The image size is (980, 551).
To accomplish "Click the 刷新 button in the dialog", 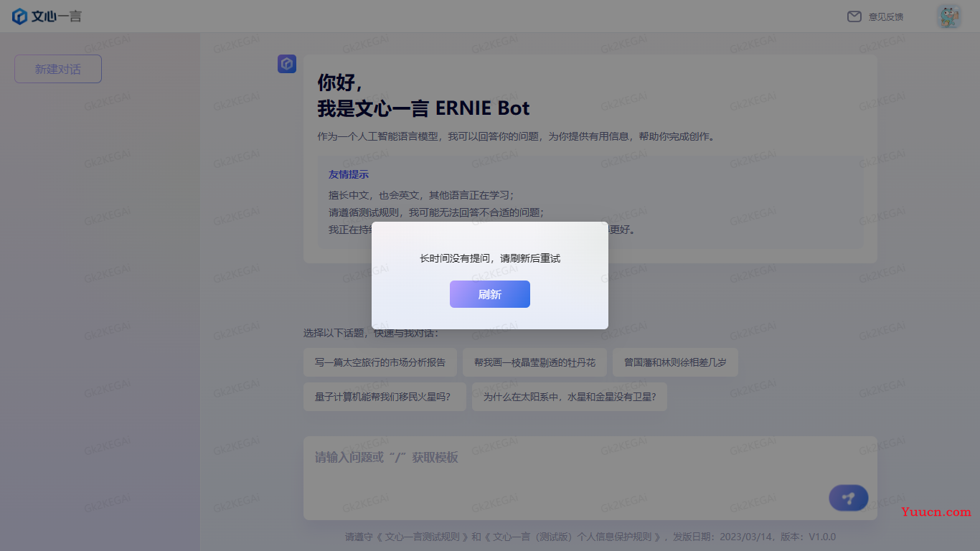I will pyautogui.click(x=490, y=294).
